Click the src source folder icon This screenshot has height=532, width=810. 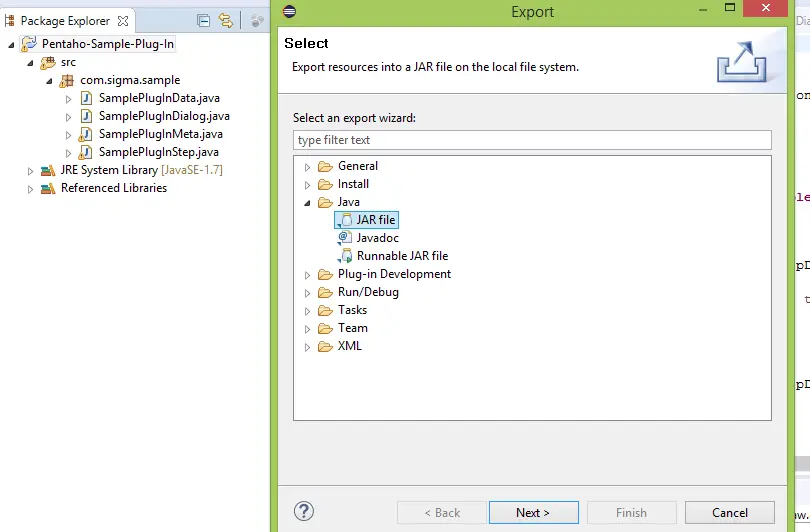click(x=48, y=62)
